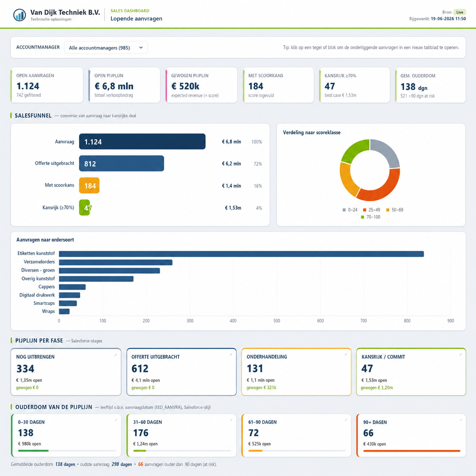Open the Met scoorkans 184 tile

[278, 85]
